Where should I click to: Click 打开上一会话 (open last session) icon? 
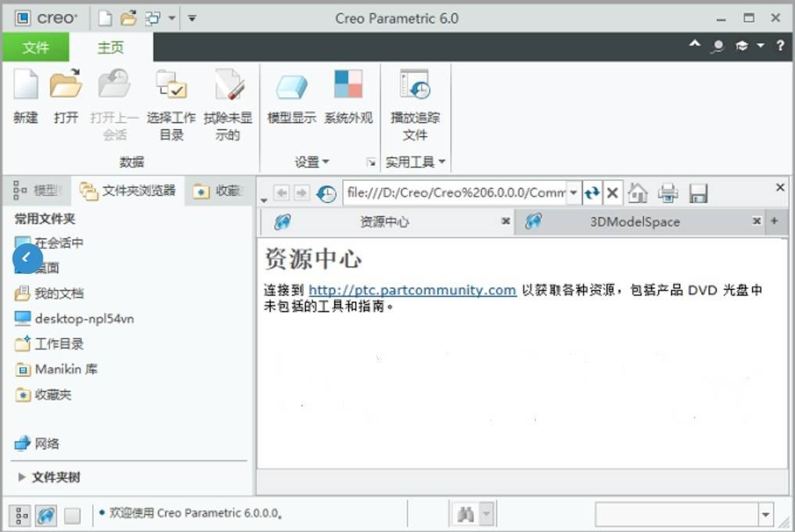[x=114, y=84]
